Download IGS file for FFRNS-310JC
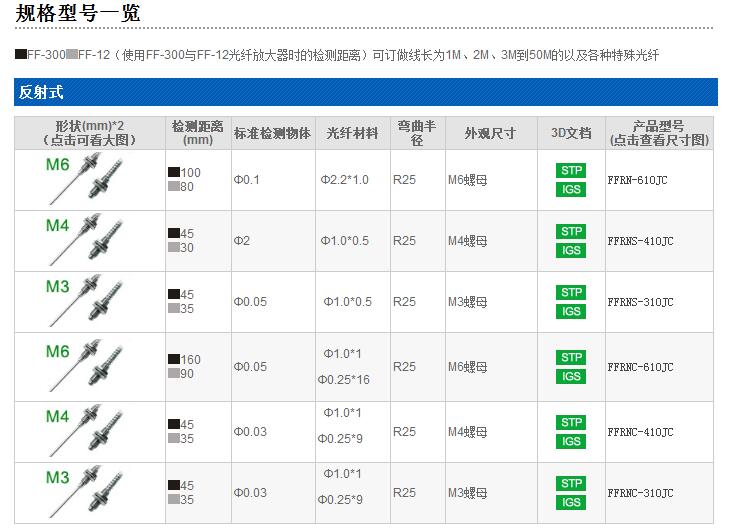The height and width of the screenshot is (530, 733). coord(571,311)
